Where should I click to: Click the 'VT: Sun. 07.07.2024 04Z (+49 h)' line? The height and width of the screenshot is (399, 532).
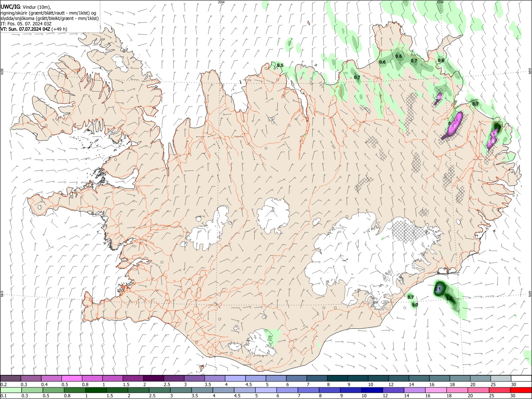(x=34, y=29)
